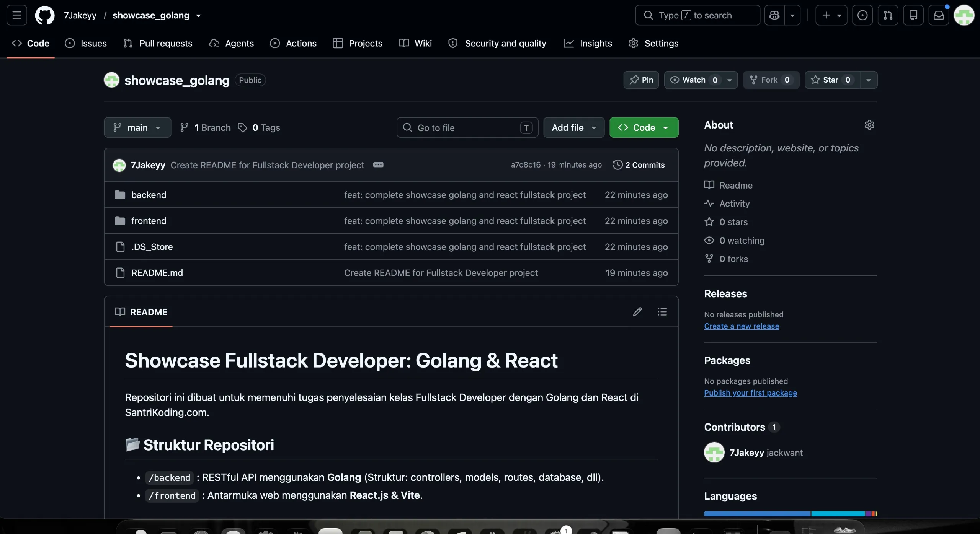Screen dimensions: 980x534
Task: Click the cyan segment of Languages bar
Action: tap(838, 514)
